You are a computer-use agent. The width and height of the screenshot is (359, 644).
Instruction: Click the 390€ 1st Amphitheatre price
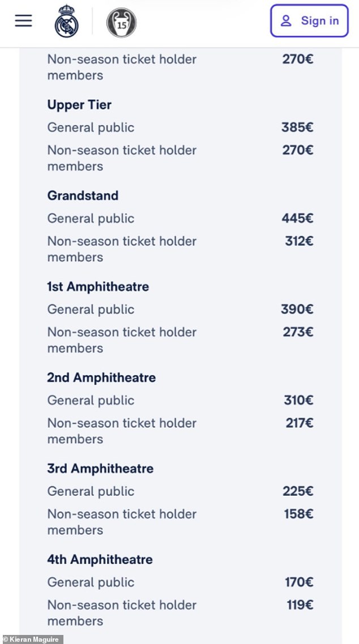tap(297, 310)
